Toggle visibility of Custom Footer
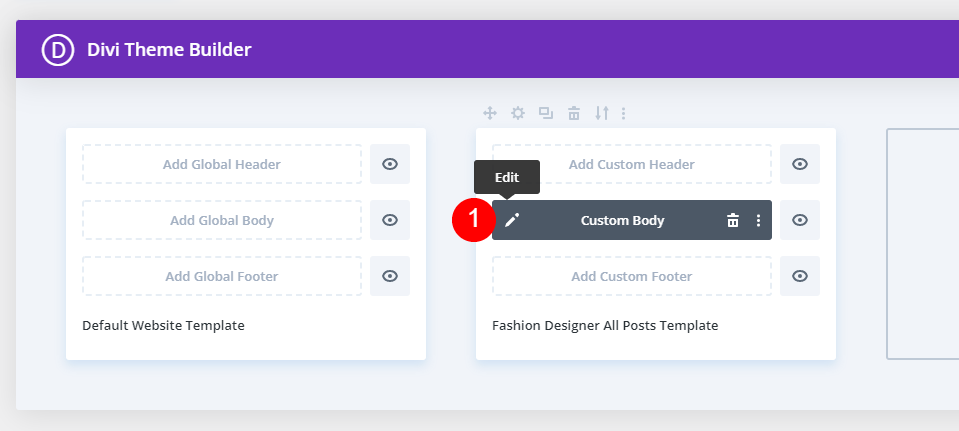 (x=800, y=276)
